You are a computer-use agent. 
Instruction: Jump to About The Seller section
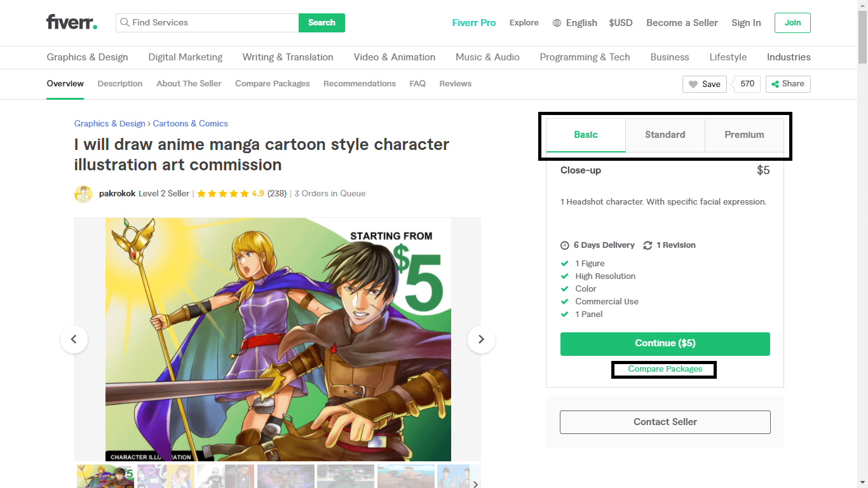[x=189, y=84]
